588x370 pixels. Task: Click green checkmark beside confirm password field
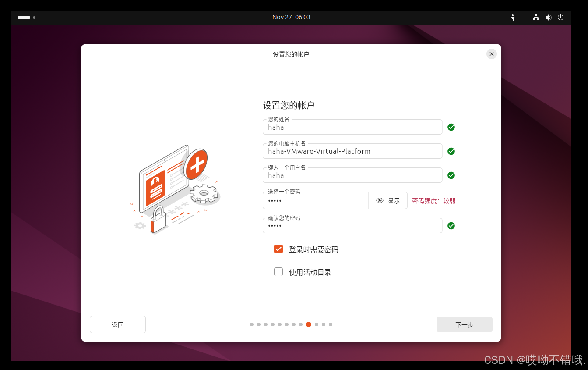451,226
